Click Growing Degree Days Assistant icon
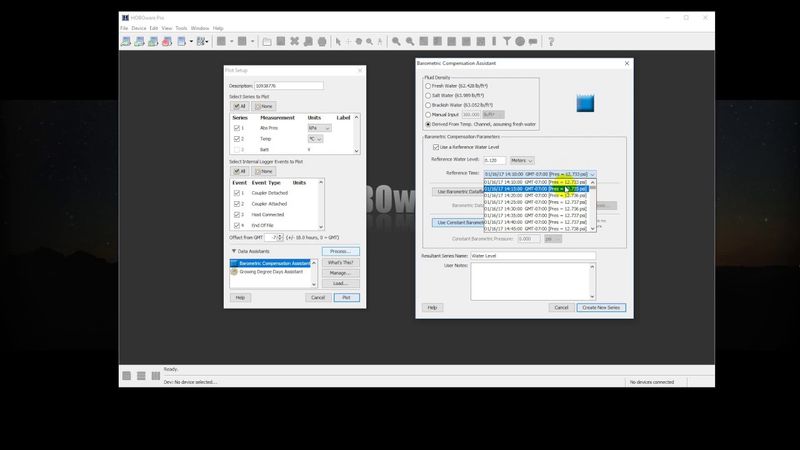 click(x=234, y=272)
